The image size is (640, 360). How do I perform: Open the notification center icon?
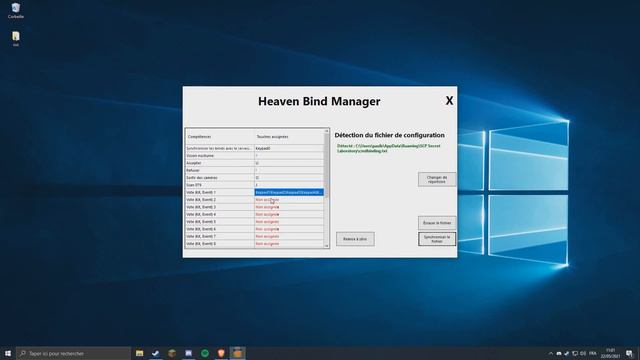pos(629,353)
